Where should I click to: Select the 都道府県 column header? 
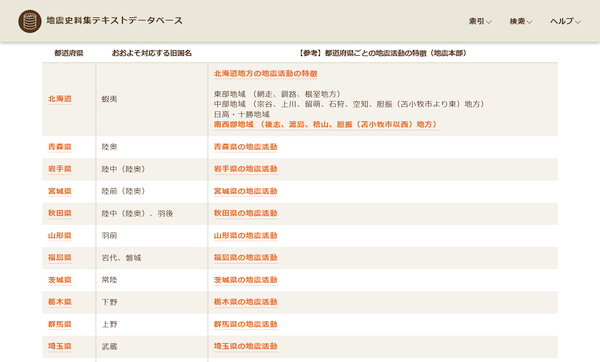pyautogui.click(x=69, y=53)
